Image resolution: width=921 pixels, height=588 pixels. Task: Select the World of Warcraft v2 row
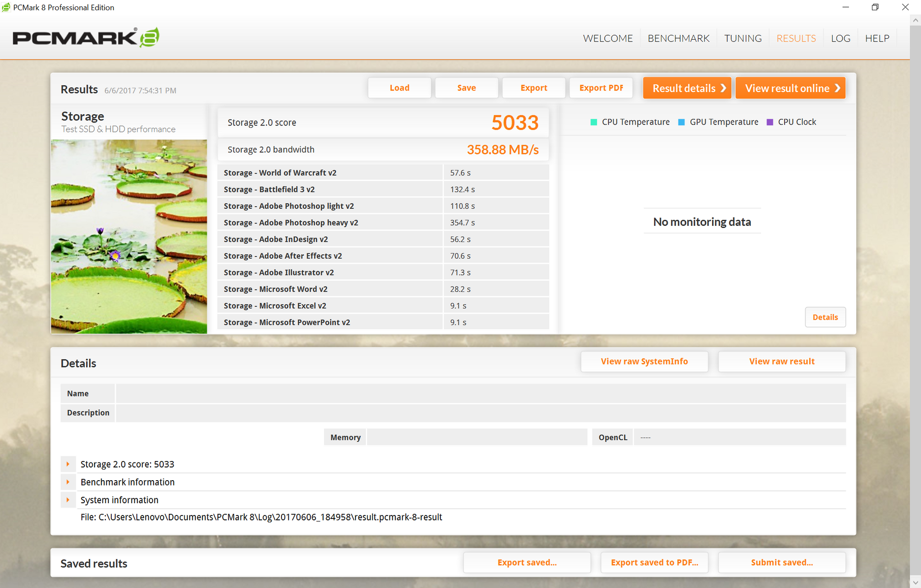pyautogui.click(x=383, y=172)
